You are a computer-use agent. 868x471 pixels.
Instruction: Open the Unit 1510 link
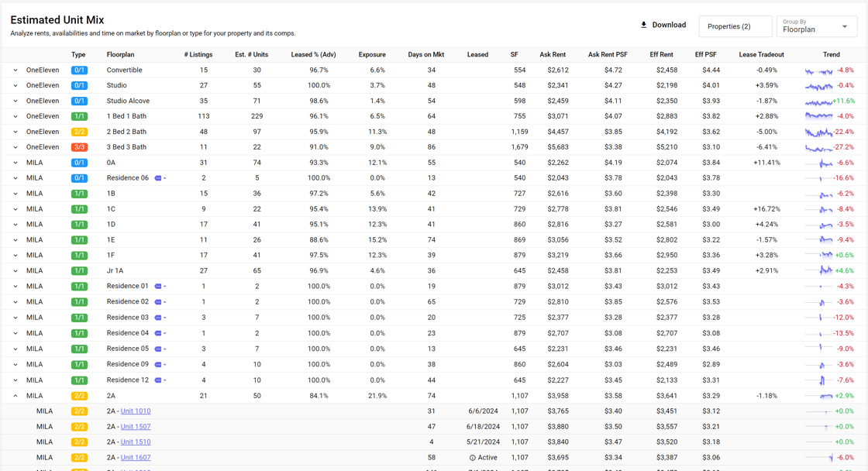pos(136,442)
